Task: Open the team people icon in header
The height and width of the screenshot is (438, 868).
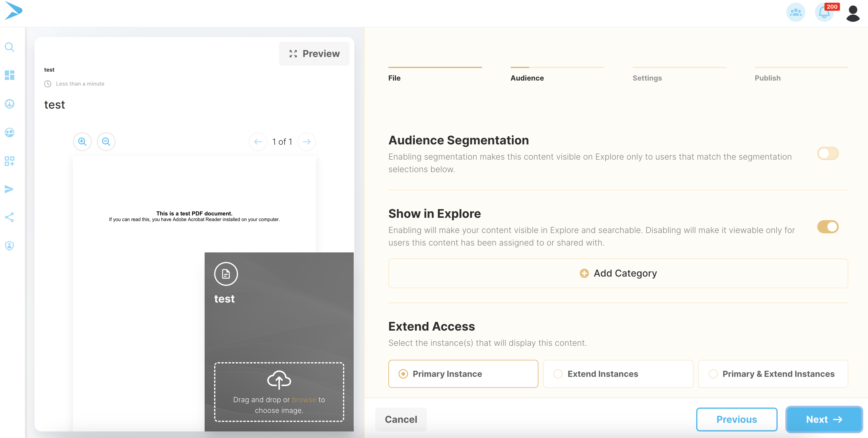Action: tap(796, 13)
